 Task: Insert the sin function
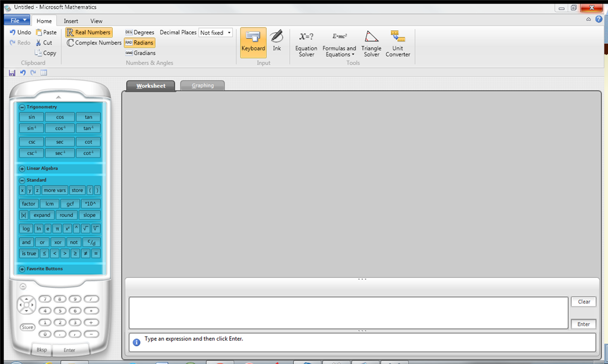click(x=31, y=117)
